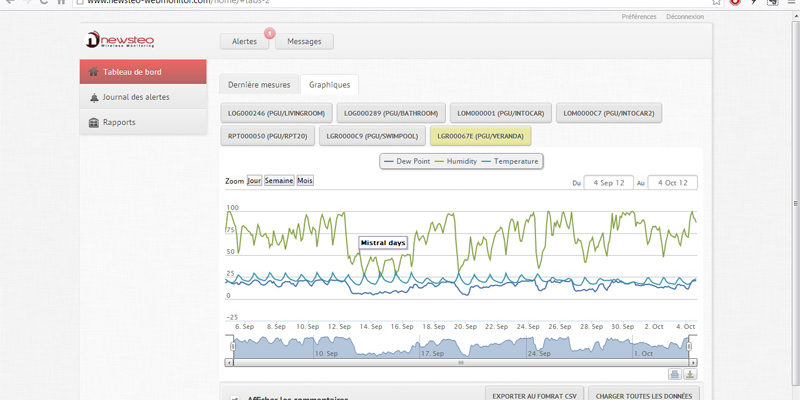The image size is (800, 400).
Task: Click Déconnexion to log out
Action: tap(685, 17)
